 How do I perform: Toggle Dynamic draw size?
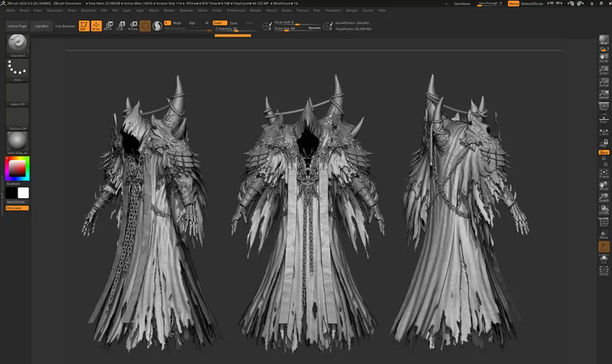314,28
